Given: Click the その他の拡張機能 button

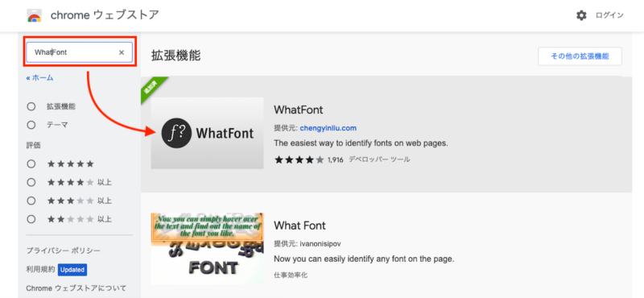Looking at the screenshot, I should tap(580, 56).
